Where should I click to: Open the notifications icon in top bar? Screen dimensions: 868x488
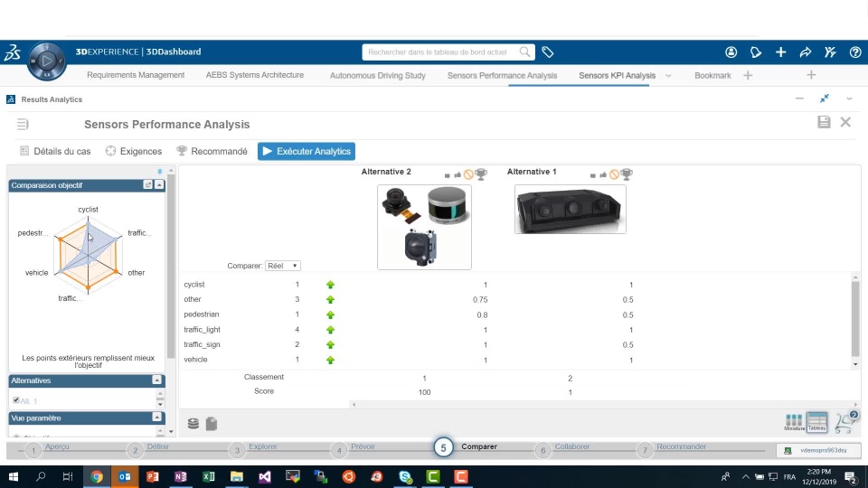click(x=756, y=52)
